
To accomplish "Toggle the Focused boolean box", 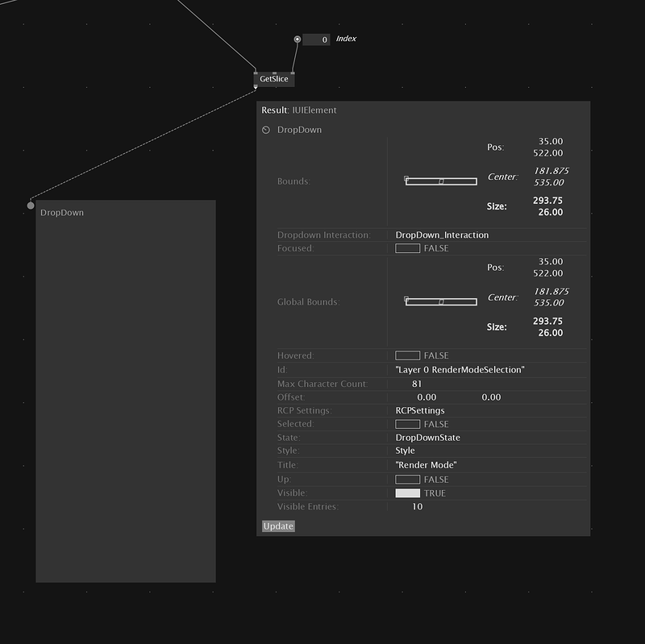I will click(x=407, y=248).
